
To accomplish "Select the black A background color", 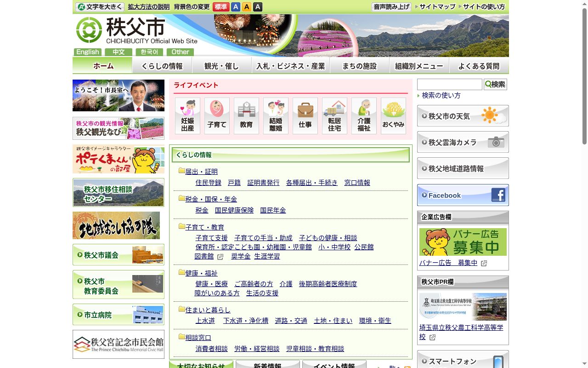I will click(x=258, y=7).
